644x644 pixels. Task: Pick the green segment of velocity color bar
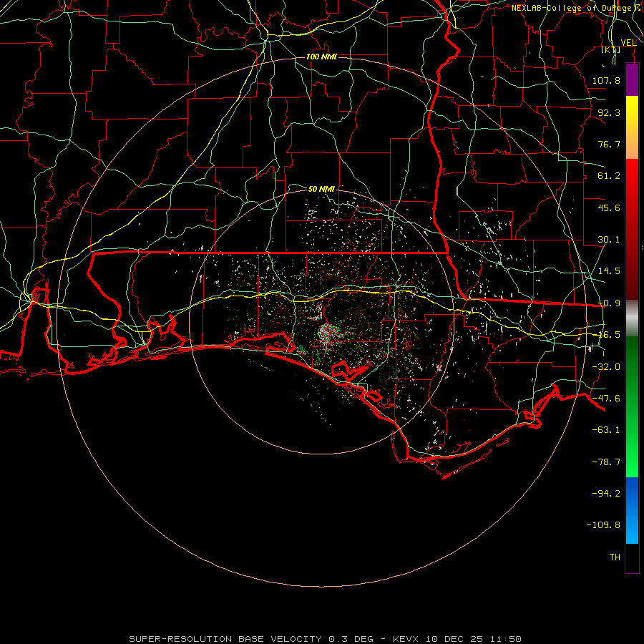coord(632,406)
